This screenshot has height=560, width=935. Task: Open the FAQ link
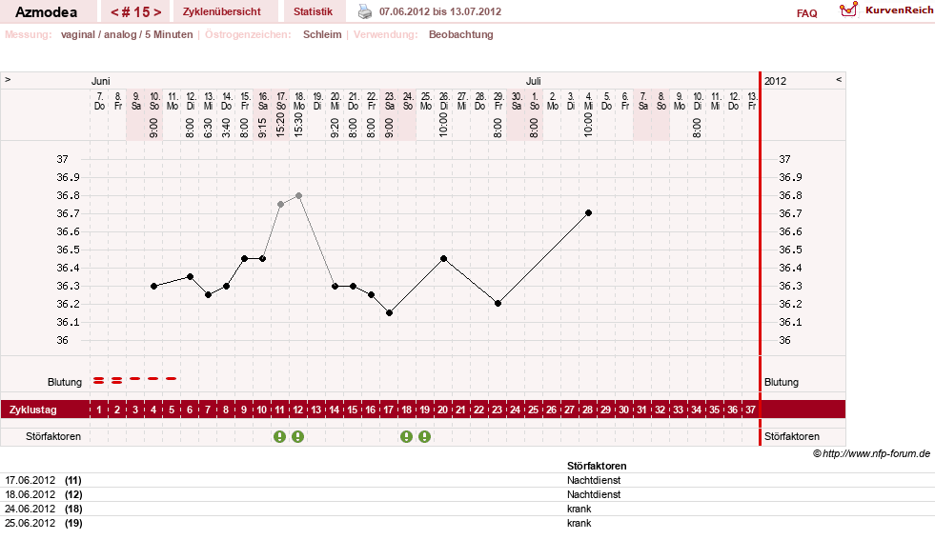[x=806, y=13]
